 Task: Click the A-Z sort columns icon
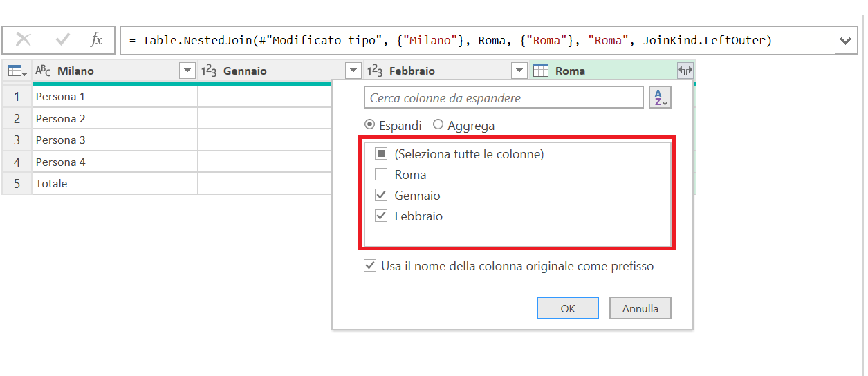[660, 98]
